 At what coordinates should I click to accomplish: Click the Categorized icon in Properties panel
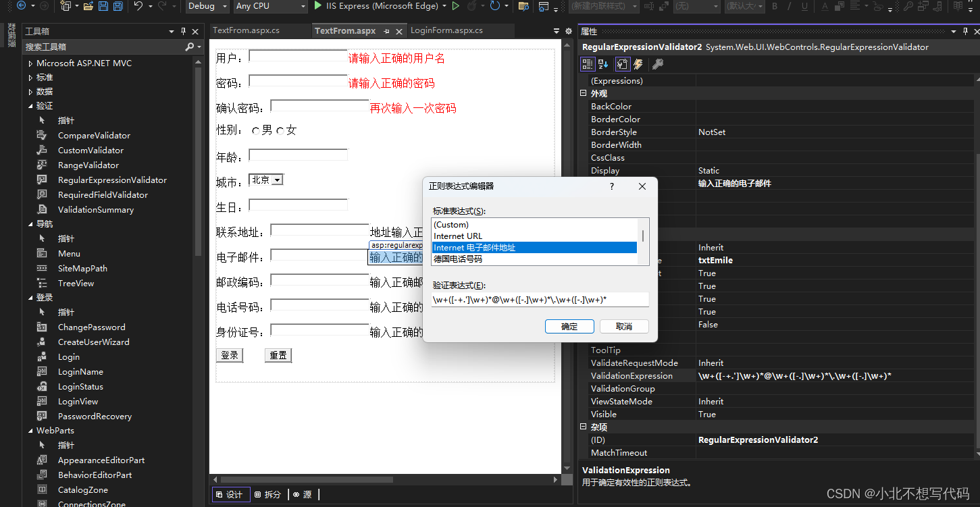[588, 63]
